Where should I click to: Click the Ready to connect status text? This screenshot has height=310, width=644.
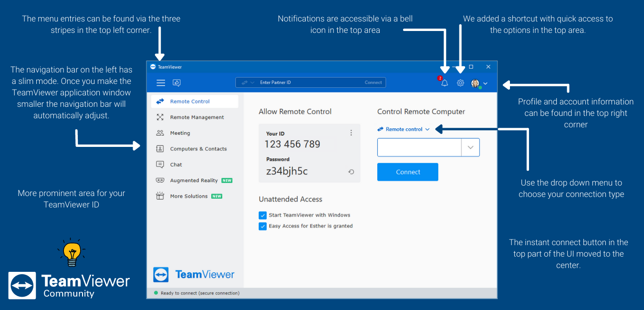pos(200,293)
